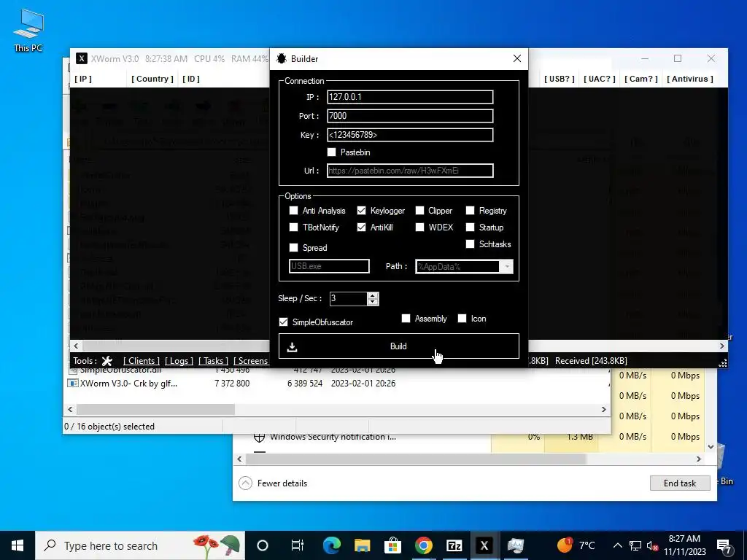Click the Key input field
The width and height of the screenshot is (747, 560).
[410, 135]
